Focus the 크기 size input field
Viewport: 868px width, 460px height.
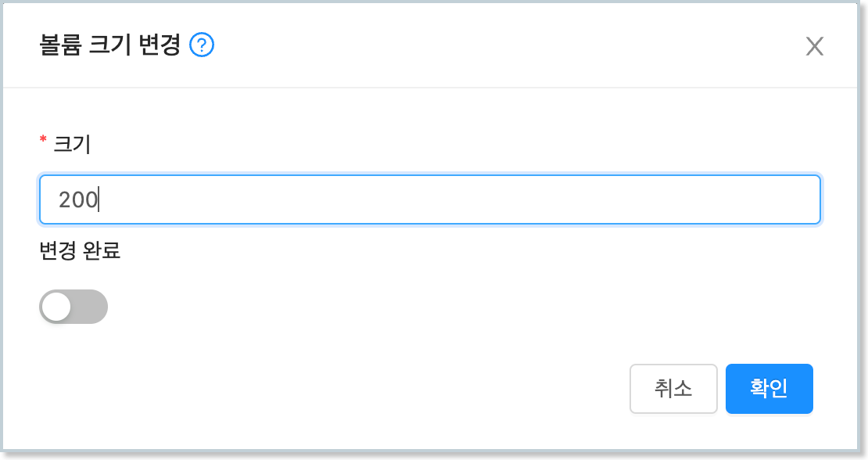(430, 199)
